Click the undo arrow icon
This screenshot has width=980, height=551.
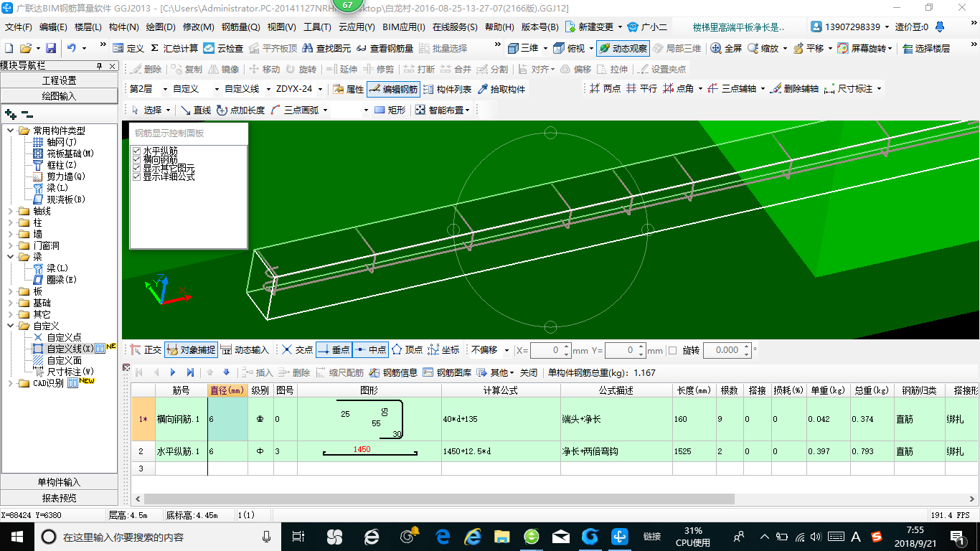click(72, 49)
